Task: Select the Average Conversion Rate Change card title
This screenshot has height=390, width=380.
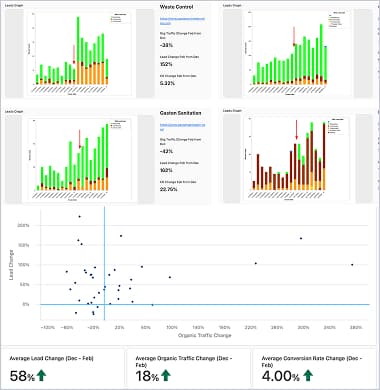Action: click(312, 362)
